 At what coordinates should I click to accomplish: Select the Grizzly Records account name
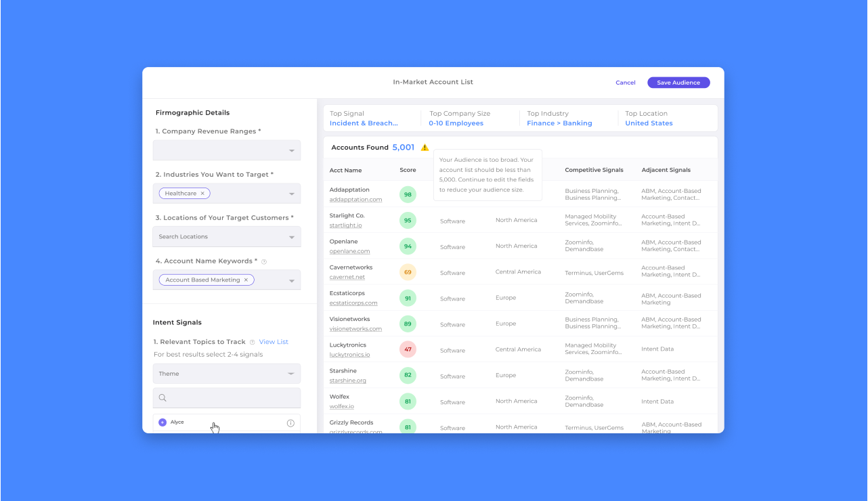(x=351, y=422)
